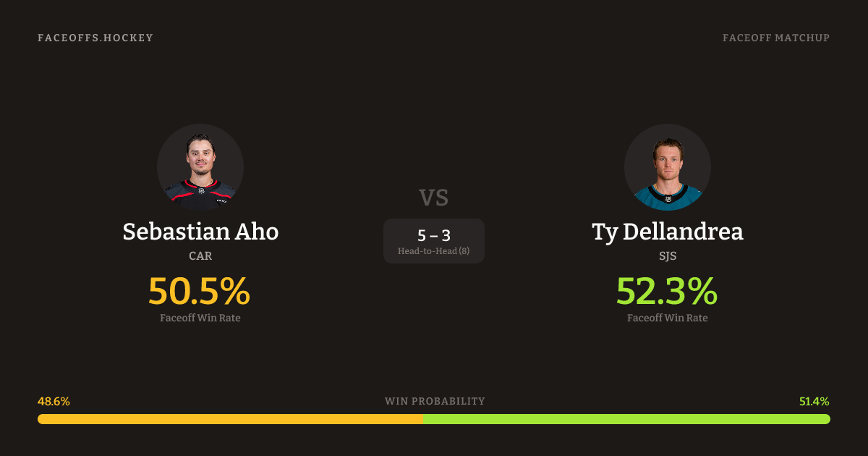Image resolution: width=868 pixels, height=456 pixels.
Task: Click Dellandrea's 52.3% faceoff win rate
Action: (667, 291)
